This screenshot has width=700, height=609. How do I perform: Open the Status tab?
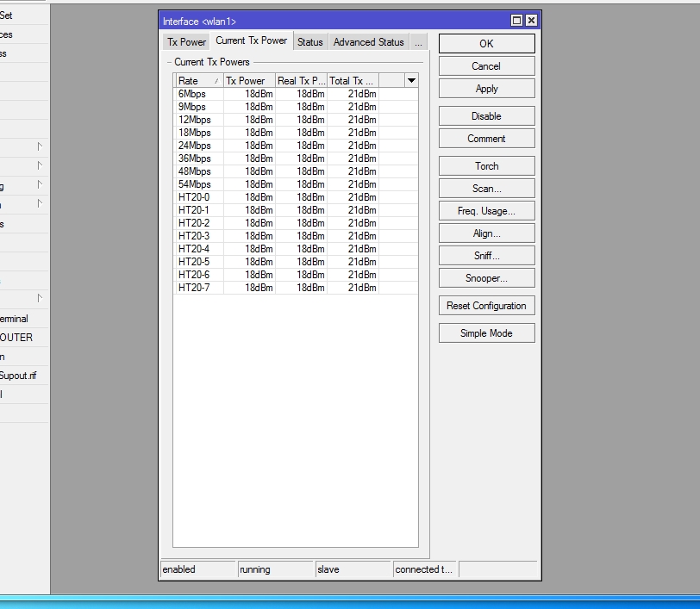coord(309,42)
